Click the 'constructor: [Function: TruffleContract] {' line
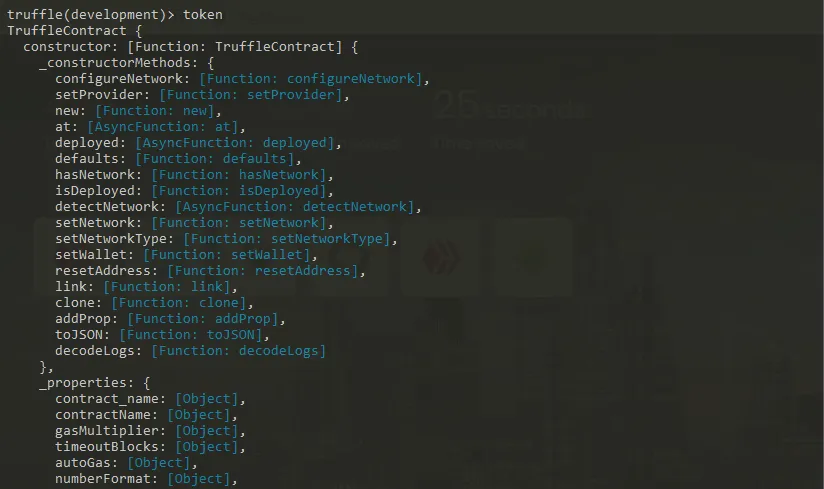This screenshot has height=489, width=824. [x=191, y=47]
